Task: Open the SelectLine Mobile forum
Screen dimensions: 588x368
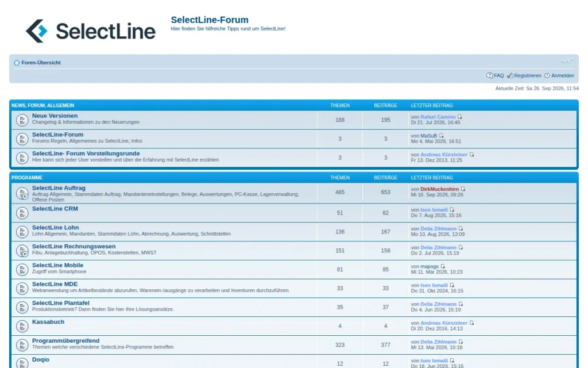Action: pyautogui.click(x=58, y=265)
